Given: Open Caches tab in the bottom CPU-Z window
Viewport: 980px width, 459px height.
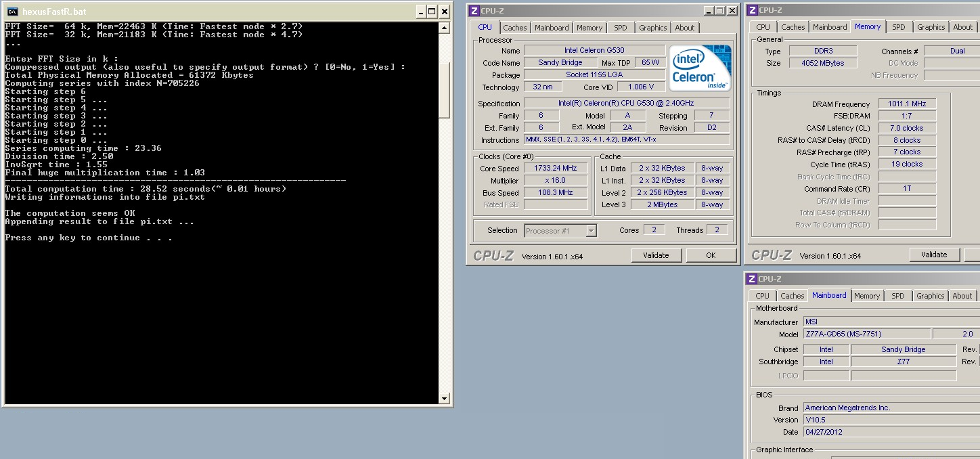Looking at the screenshot, I should pyautogui.click(x=793, y=296).
